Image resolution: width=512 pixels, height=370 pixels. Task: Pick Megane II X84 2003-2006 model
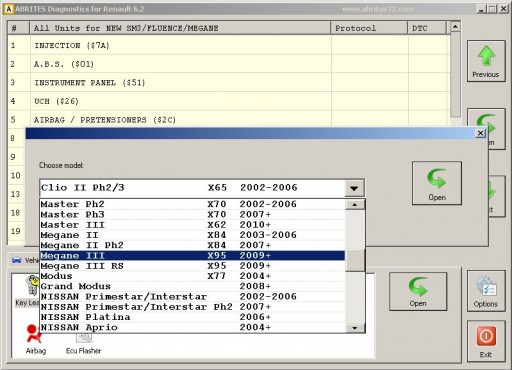point(192,235)
